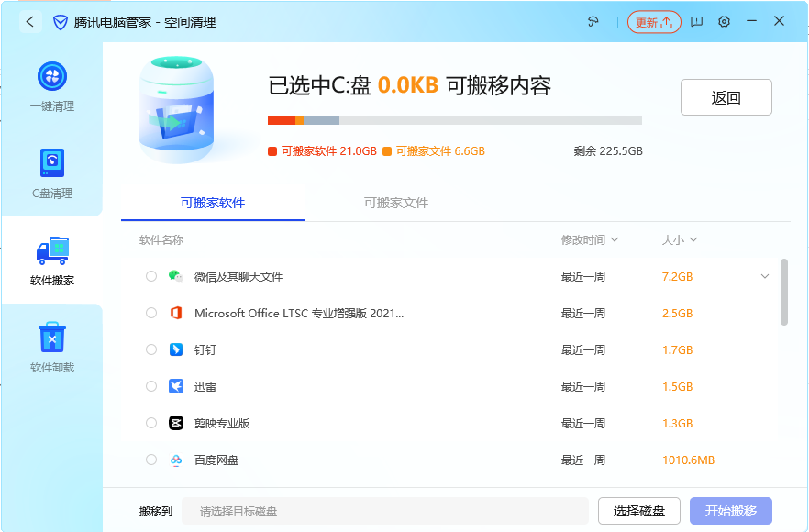Click the 软件搬家 truck icon
Screen dimensions: 809x532
[x=51, y=251]
